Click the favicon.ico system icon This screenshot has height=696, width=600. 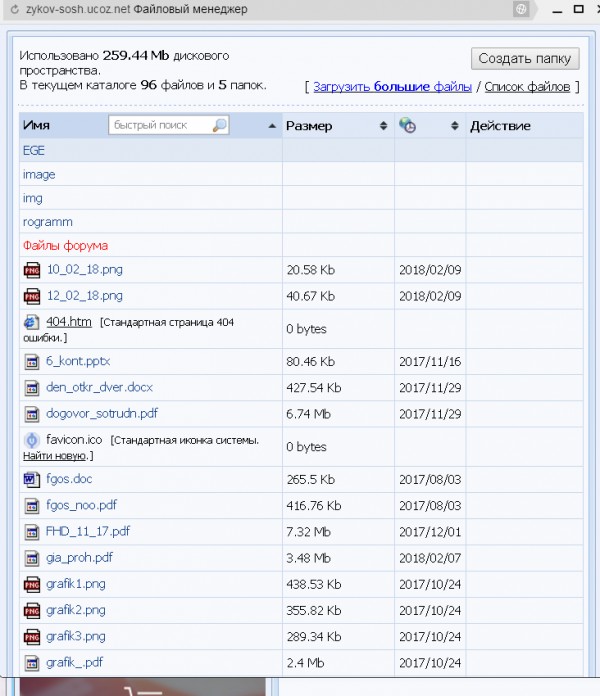click(x=32, y=440)
